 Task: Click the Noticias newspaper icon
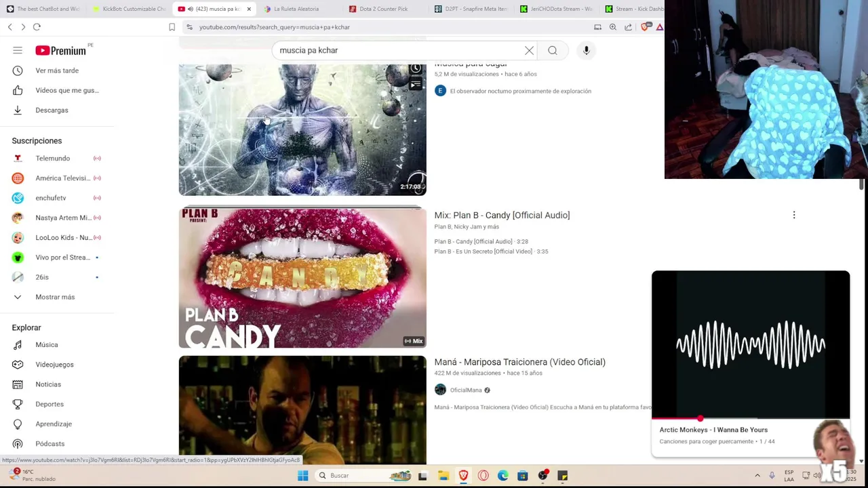(x=18, y=384)
